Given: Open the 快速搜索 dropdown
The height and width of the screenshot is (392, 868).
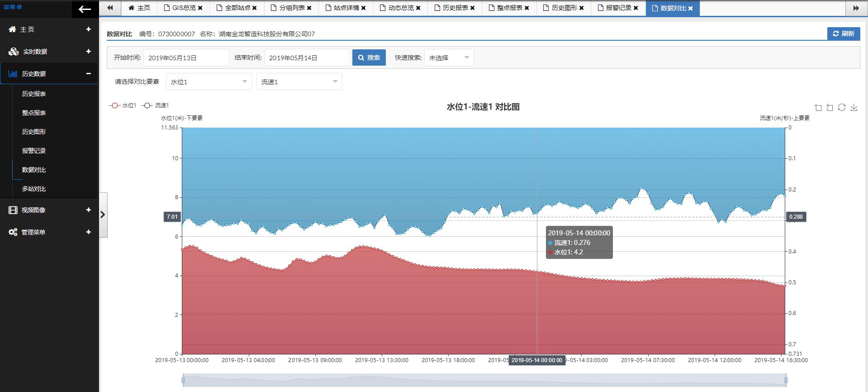Looking at the screenshot, I should (449, 58).
